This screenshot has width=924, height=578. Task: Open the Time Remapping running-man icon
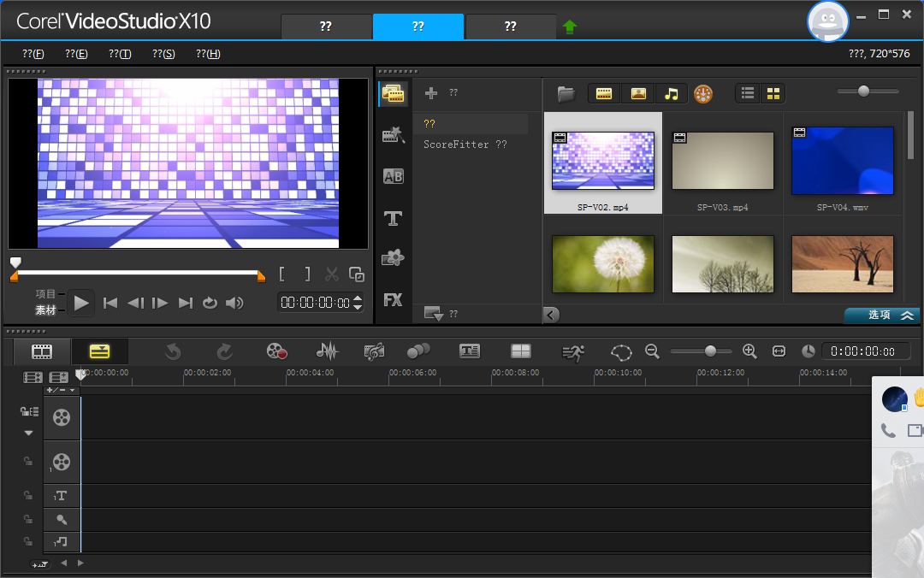(x=572, y=352)
